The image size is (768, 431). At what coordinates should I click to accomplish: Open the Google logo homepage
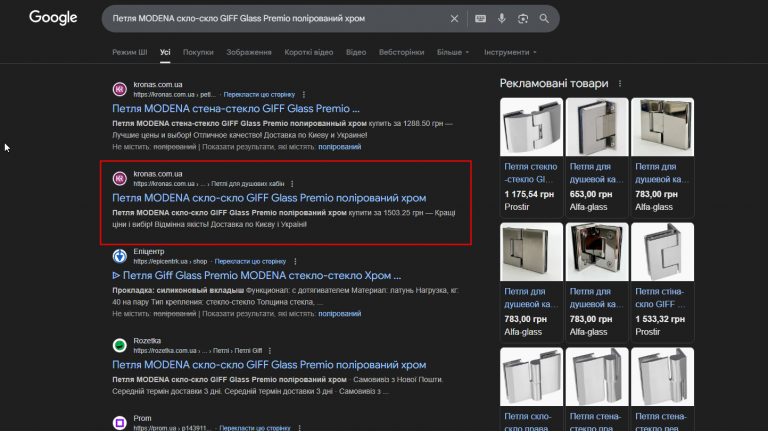pyautogui.click(x=53, y=18)
